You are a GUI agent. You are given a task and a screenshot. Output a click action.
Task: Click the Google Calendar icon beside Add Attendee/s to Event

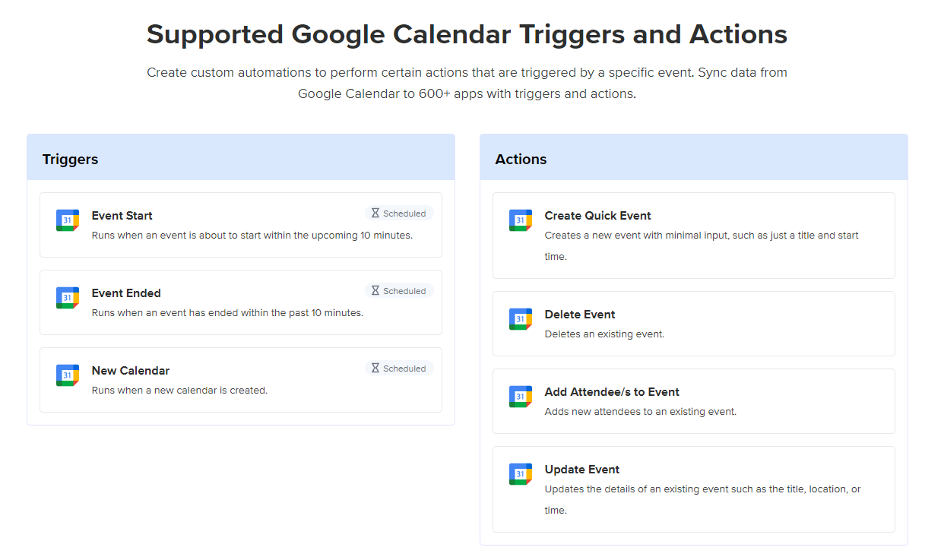[x=521, y=396]
